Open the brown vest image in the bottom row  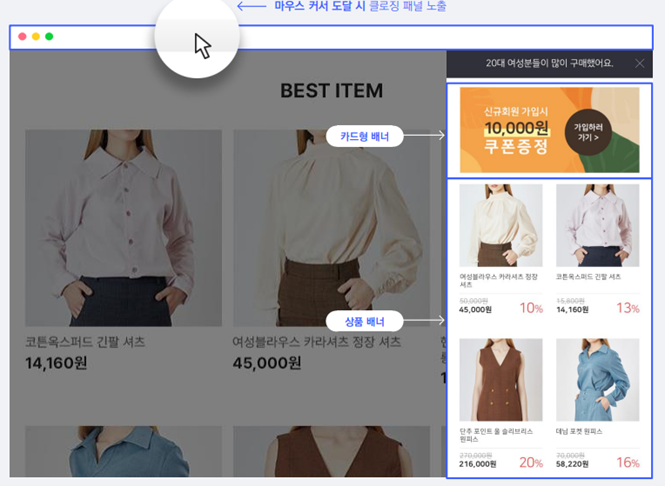tap(332, 452)
